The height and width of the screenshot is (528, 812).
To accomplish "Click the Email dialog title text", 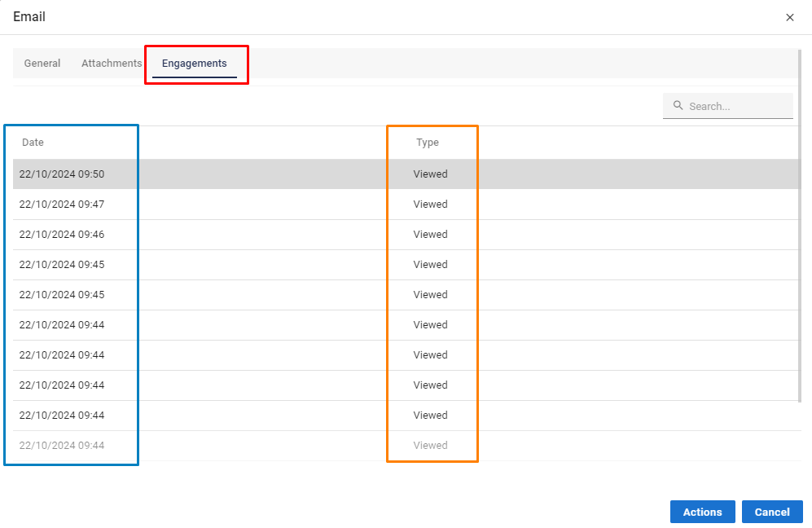I will 29,16.
